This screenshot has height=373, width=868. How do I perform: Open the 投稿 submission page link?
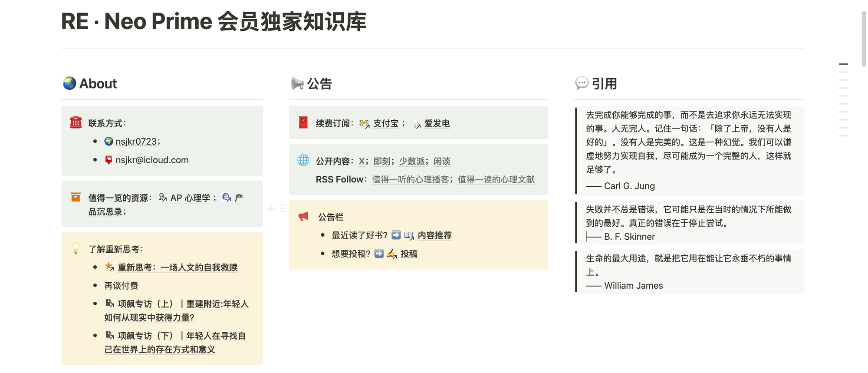409,254
